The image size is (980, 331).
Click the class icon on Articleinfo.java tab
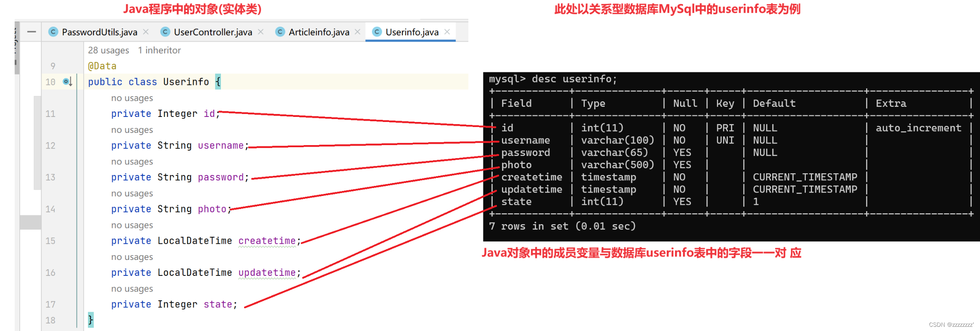280,32
